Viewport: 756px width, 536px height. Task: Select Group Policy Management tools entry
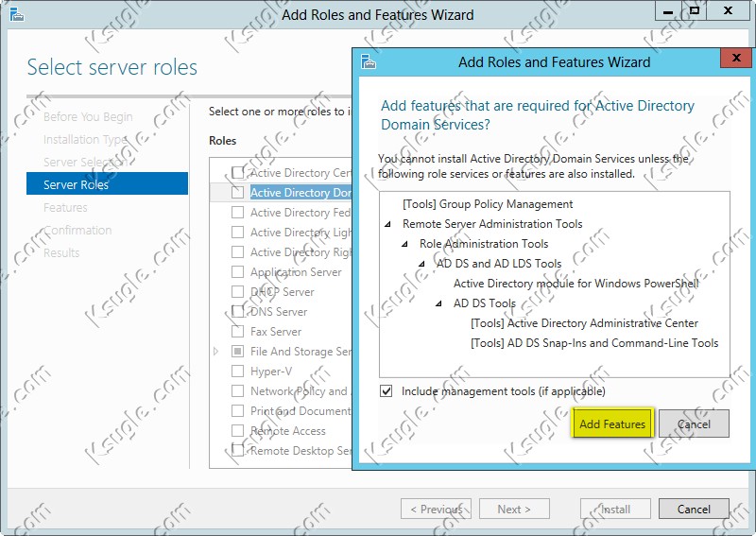click(488, 204)
